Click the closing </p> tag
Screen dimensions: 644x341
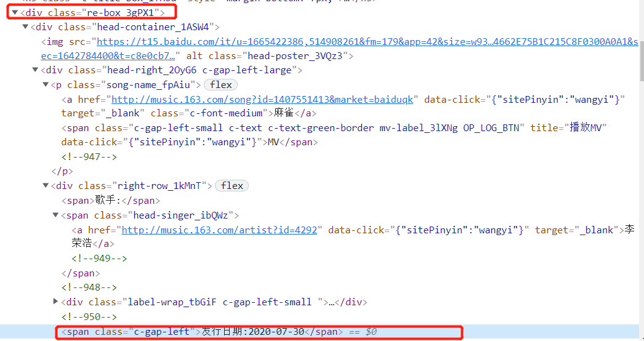62,171
